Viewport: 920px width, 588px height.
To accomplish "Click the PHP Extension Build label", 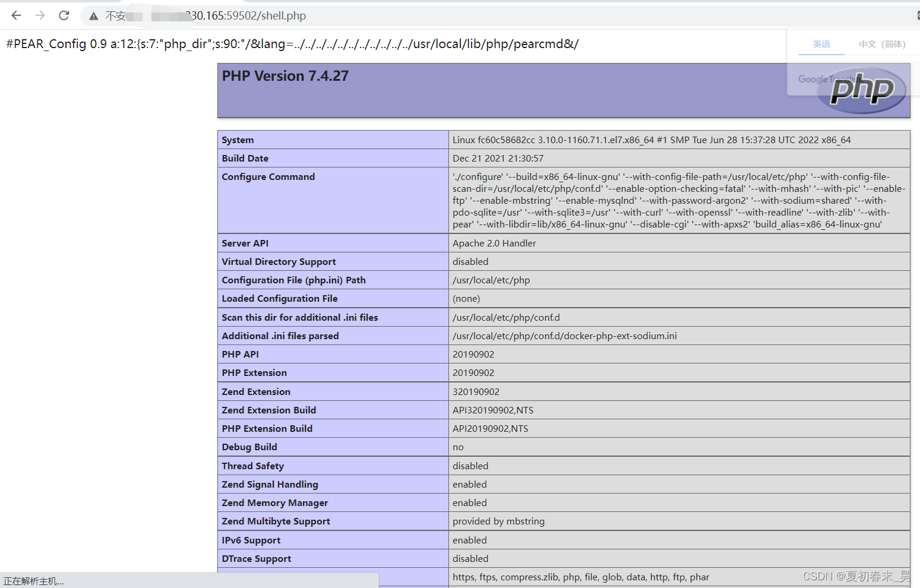I will 267,429.
